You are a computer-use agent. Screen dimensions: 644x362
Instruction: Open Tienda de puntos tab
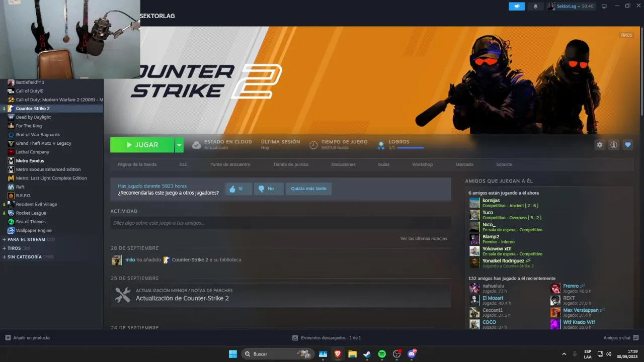click(291, 164)
